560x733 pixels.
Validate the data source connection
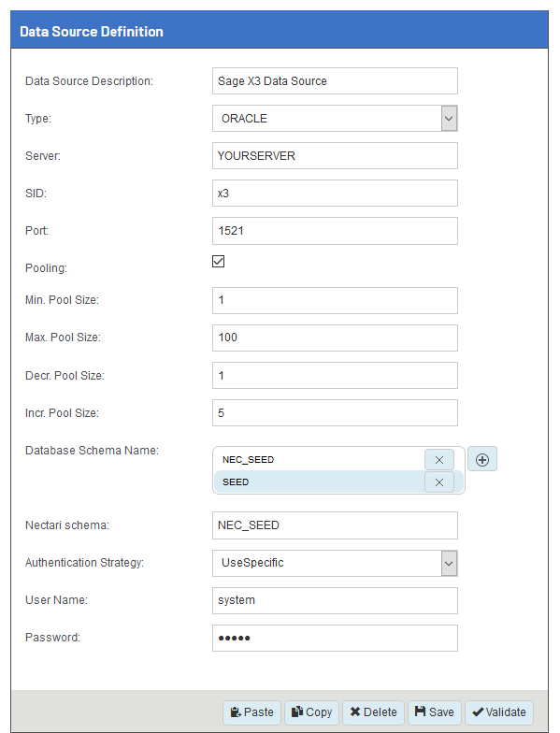coord(499,712)
